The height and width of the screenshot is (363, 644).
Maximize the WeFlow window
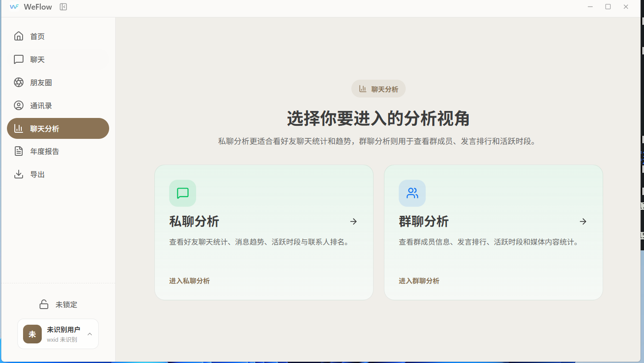[x=608, y=7]
